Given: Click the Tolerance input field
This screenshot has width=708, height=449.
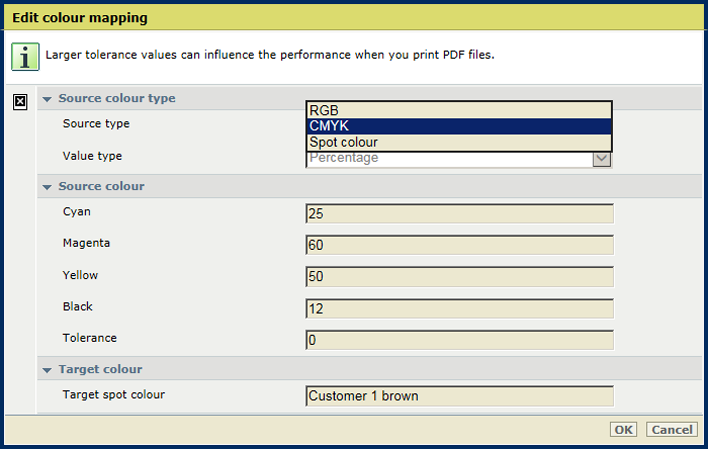Looking at the screenshot, I should pos(459,340).
